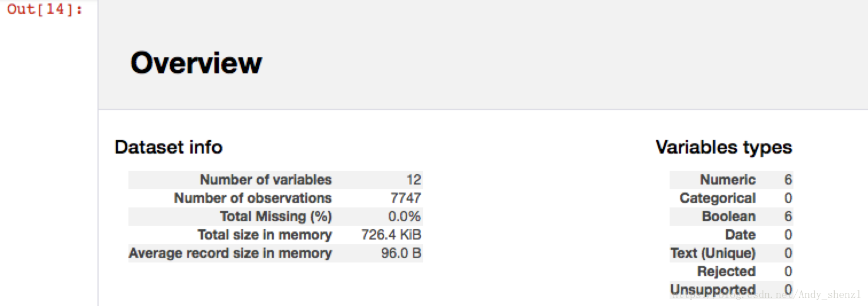Click the 726.4 KiB memory value
Viewport: 868px width, 306px height.
pyautogui.click(x=392, y=234)
